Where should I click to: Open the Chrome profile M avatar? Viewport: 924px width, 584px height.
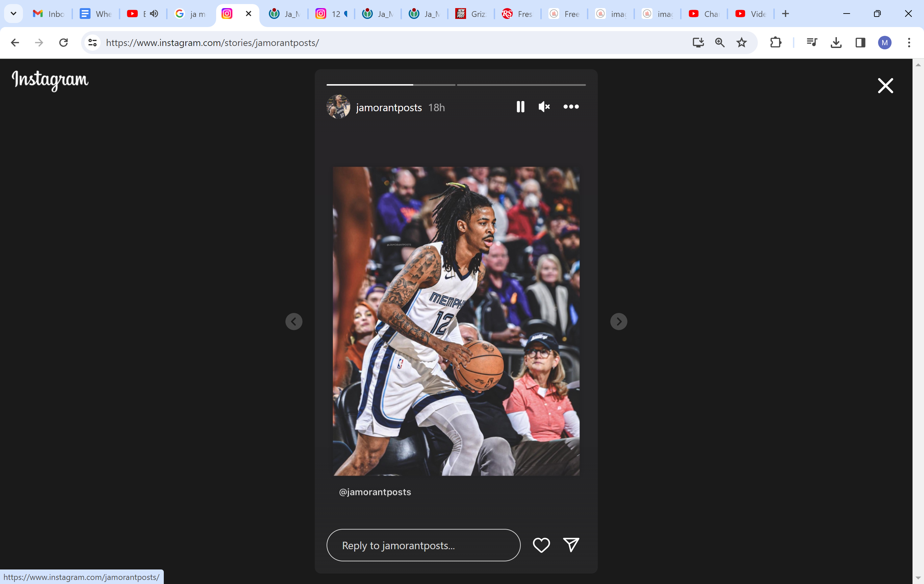(884, 43)
